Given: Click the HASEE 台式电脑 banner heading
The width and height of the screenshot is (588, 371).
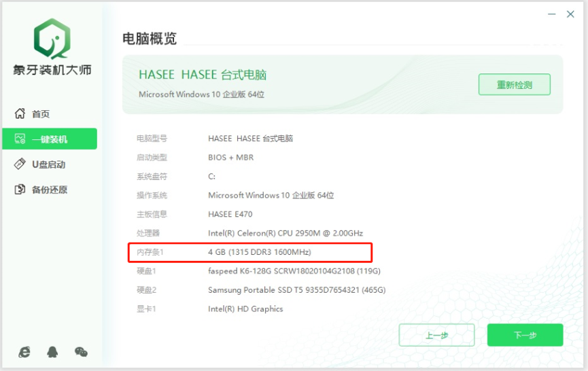Looking at the screenshot, I should point(207,75).
